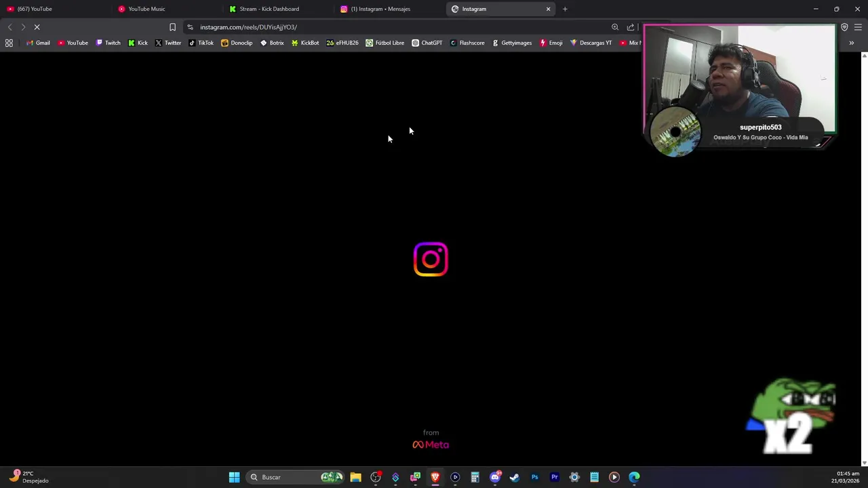Open the YouTube bookmark
Viewport: 868px width, 488px height.
(x=73, y=43)
